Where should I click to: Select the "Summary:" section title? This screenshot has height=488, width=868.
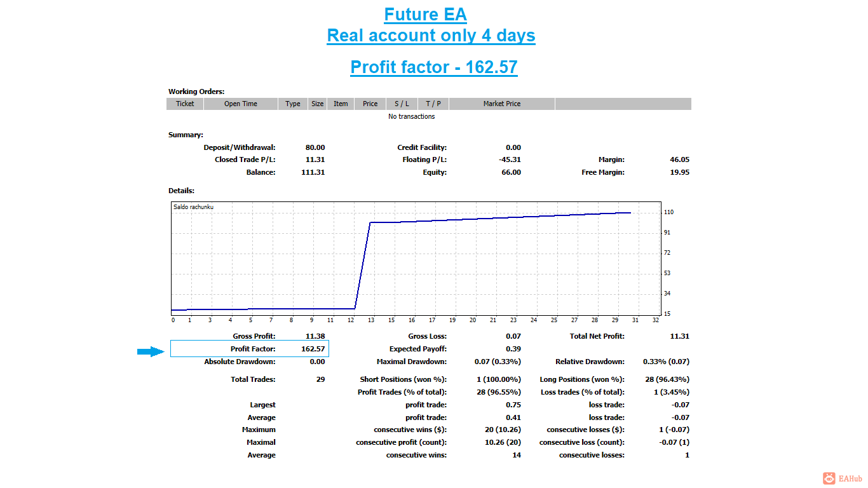click(186, 135)
